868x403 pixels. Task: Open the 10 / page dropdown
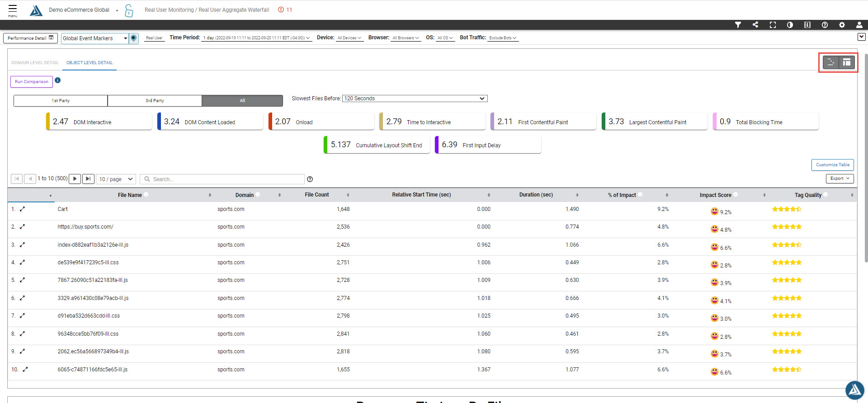[x=116, y=179]
